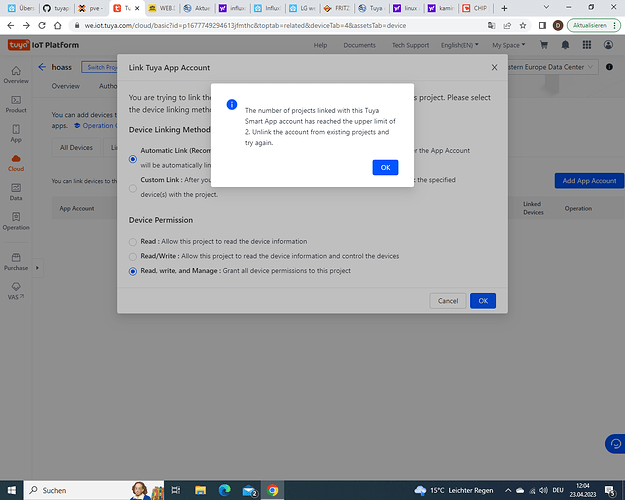Open a new browser tab
The height and width of the screenshot is (500, 625).
pos(504,8)
